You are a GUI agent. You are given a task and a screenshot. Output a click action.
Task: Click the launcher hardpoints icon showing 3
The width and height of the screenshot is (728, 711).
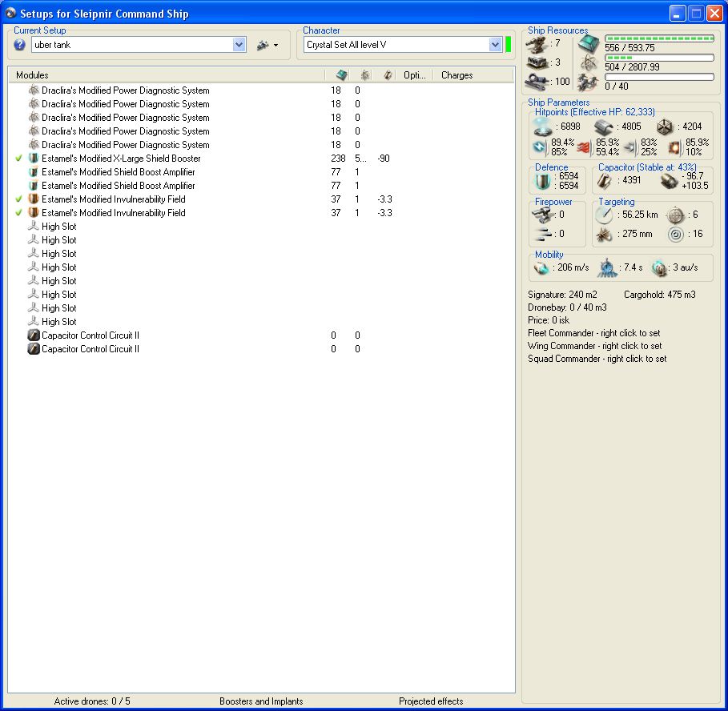537,62
